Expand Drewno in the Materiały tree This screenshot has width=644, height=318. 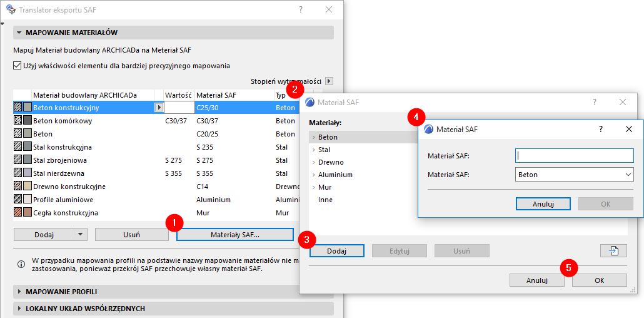(314, 162)
